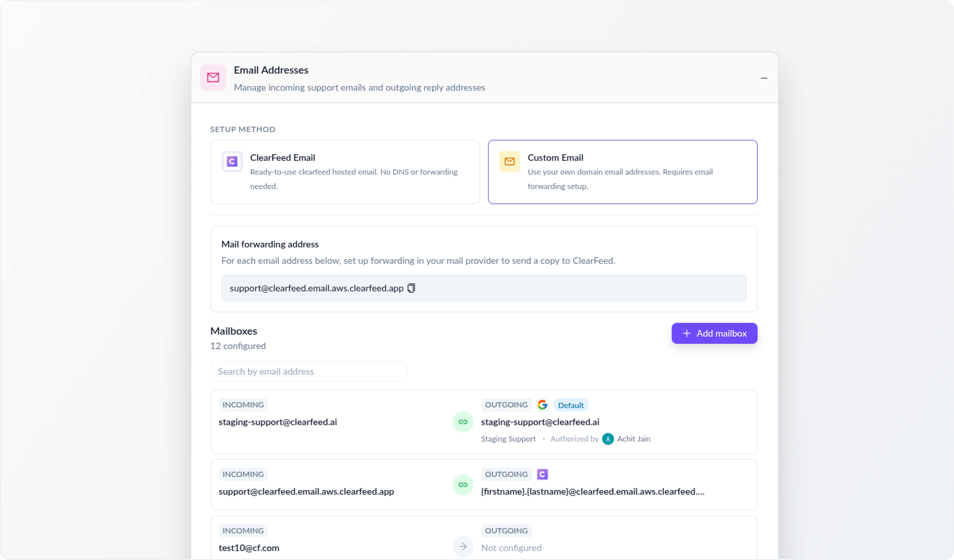The width and height of the screenshot is (954, 560).
Task: Click the yellow Custom Email envelope icon
Action: click(x=509, y=162)
